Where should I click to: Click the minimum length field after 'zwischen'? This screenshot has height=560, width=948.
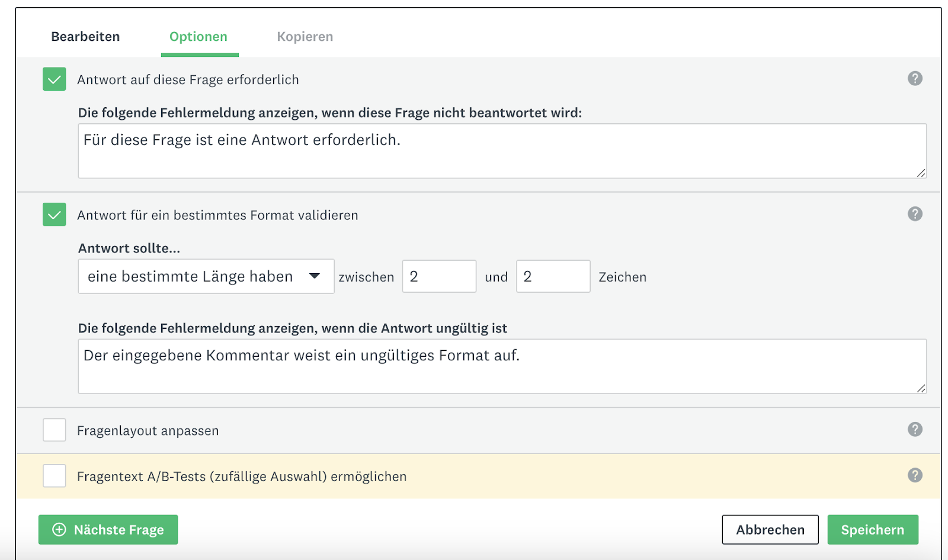[x=439, y=277]
